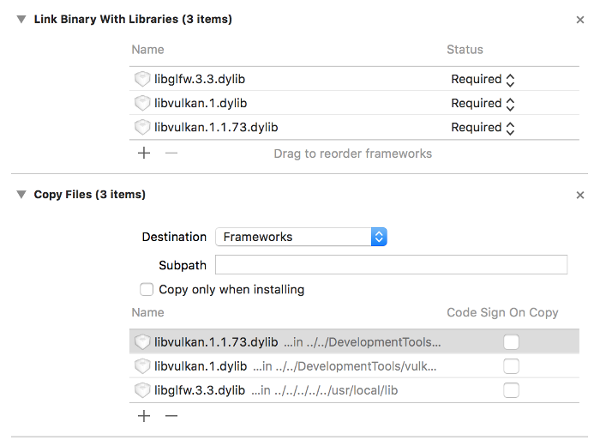Add a library with the Link Binary plus icon
Viewport: 600px width, 446px height.
[x=143, y=153]
